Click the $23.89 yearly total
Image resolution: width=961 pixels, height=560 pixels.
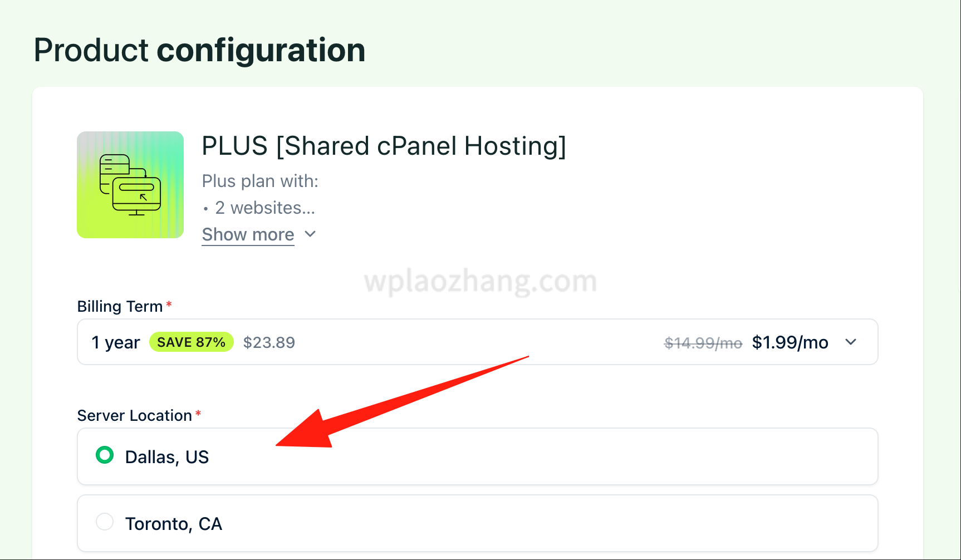pyautogui.click(x=269, y=342)
